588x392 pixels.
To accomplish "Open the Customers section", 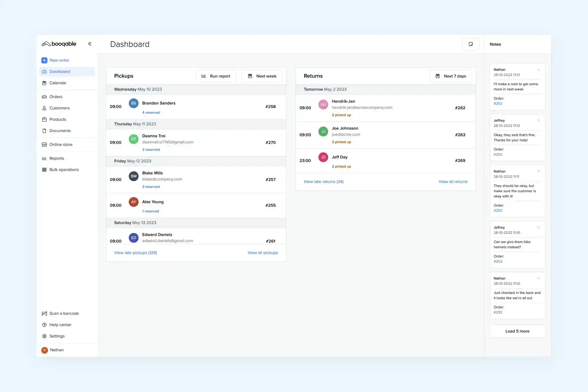I will [60, 108].
